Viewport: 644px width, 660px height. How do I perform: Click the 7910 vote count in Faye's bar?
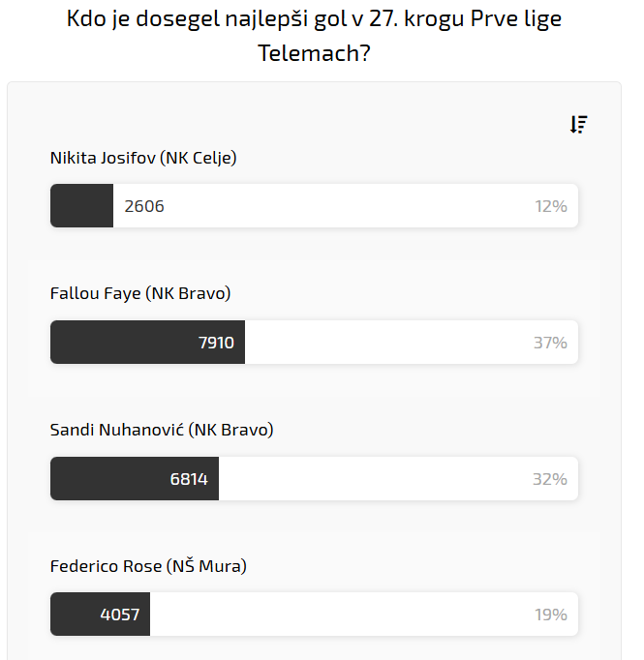pos(216,343)
